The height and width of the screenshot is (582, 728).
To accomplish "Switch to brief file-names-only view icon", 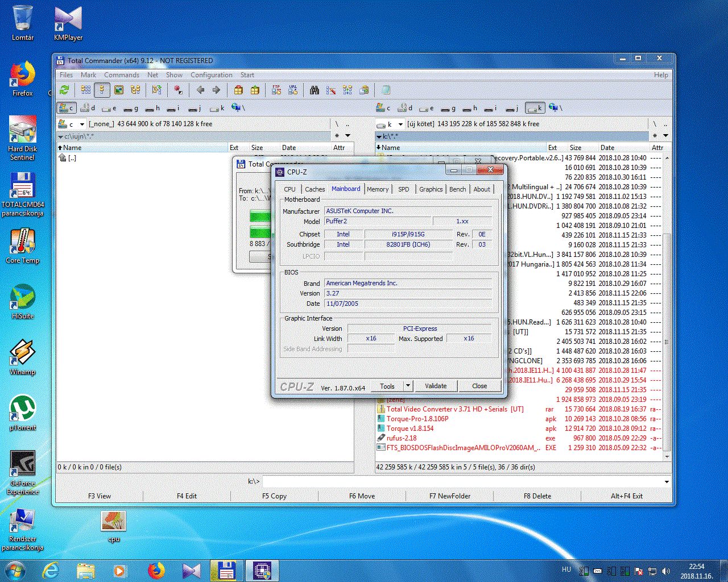I will tap(86, 90).
